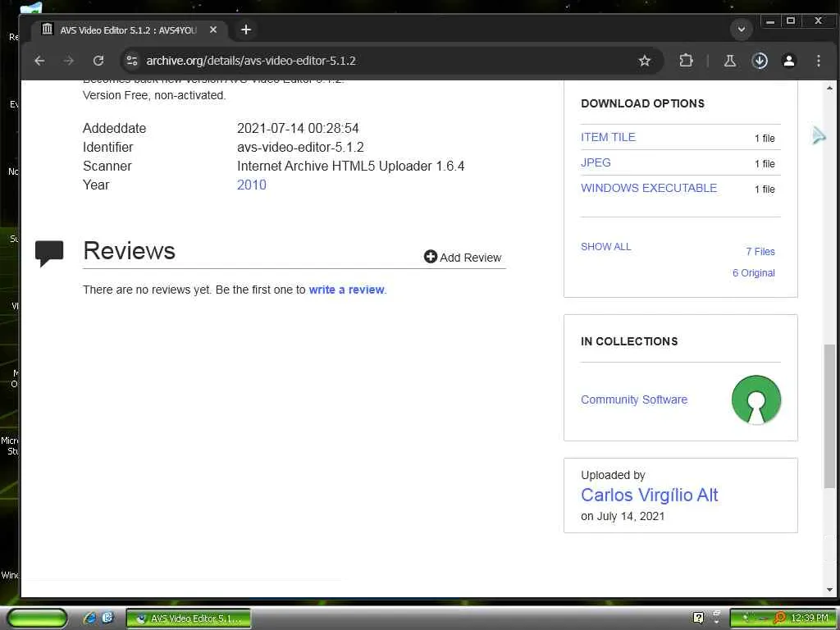The width and height of the screenshot is (840, 630).
Task: Click the page scrollbar up arrow
Action: [829, 88]
